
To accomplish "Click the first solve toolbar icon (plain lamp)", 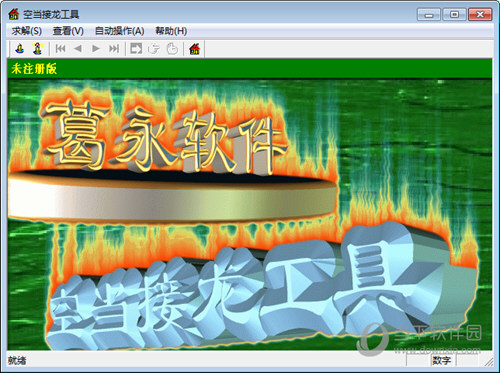I will click(x=20, y=49).
